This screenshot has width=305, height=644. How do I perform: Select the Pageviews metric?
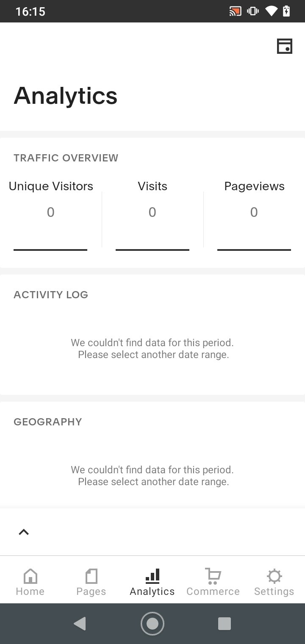pyautogui.click(x=254, y=216)
